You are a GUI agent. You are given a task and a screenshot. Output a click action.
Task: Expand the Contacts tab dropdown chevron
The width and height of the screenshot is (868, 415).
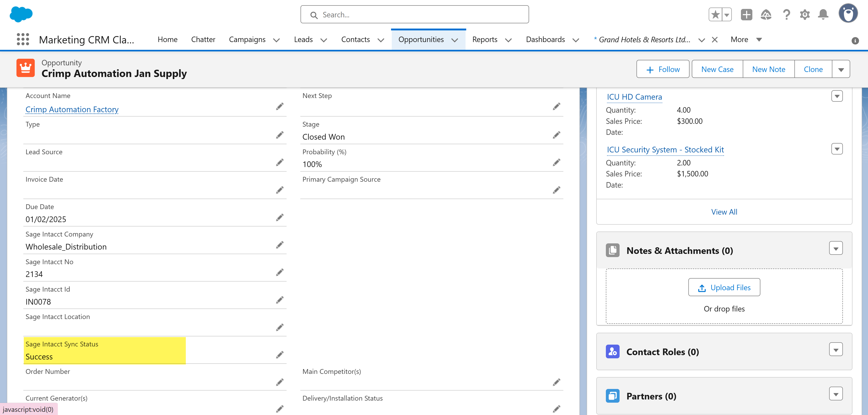point(381,40)
